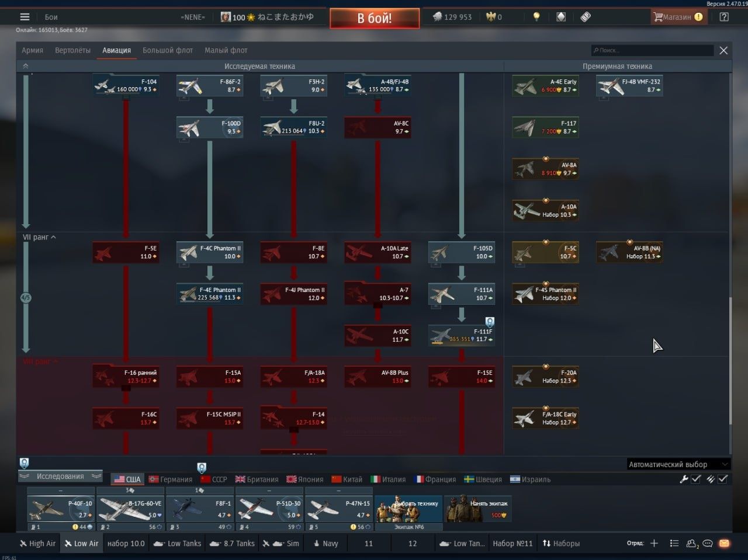Image resolution: width=748 pixels, height=560 pixels.
Task: Select the Германия nation tab
Action: click(170, 479)
